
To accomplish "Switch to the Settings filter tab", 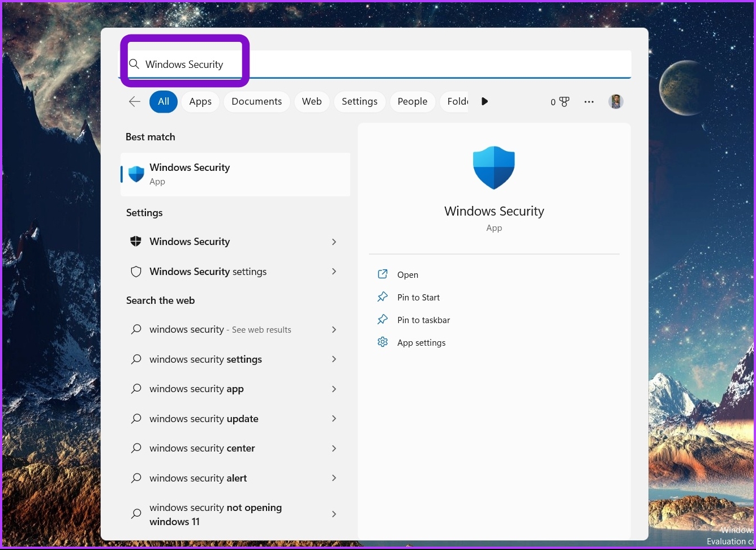I will point(359,102).
